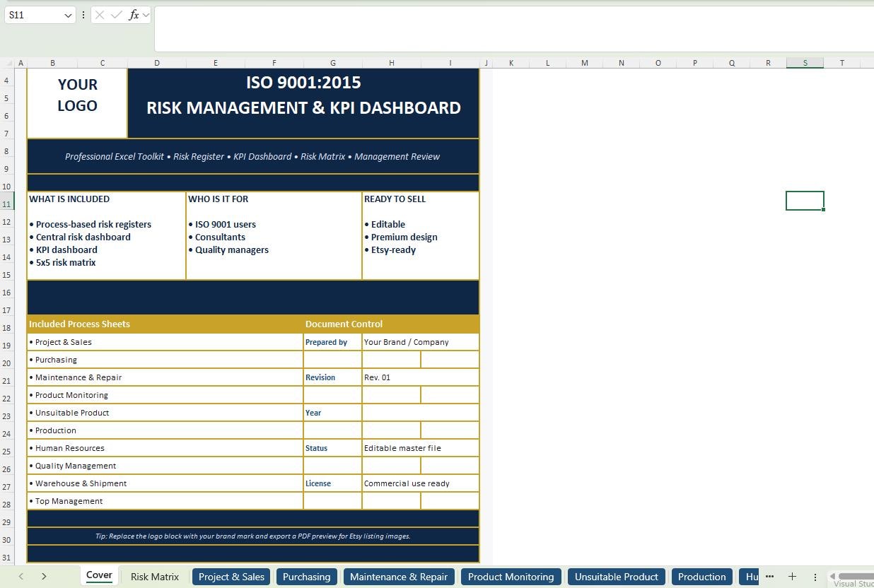The image size is (874, 588).
Task: Click the READY TO SELL heading
Action: pyautogui.click(x=395, y=199)
